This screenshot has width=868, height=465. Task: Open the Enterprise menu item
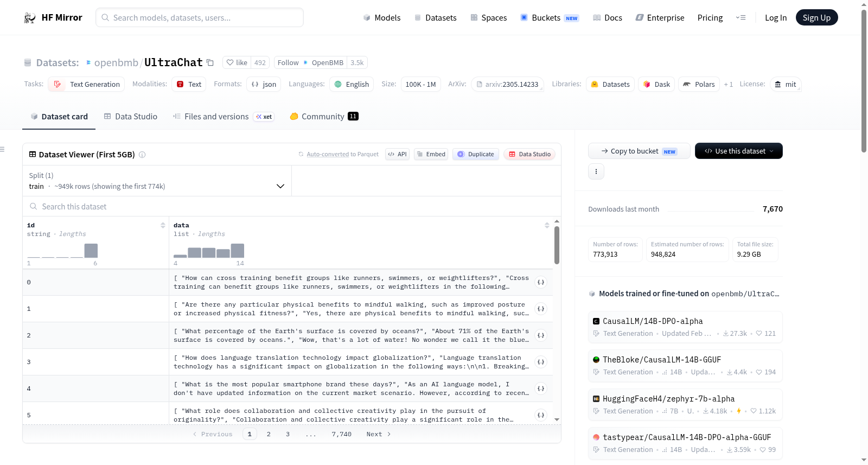point(660,18)
